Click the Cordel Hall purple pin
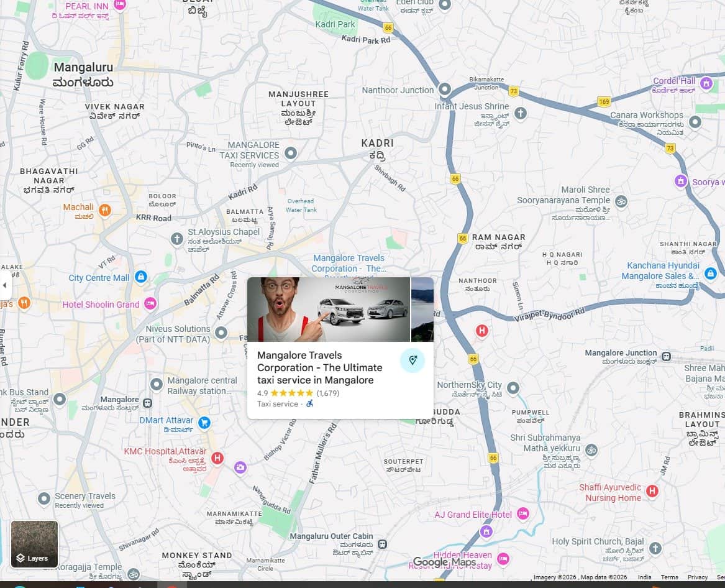The height and width of the screenshot is (588, 725). tap(706, 83)
